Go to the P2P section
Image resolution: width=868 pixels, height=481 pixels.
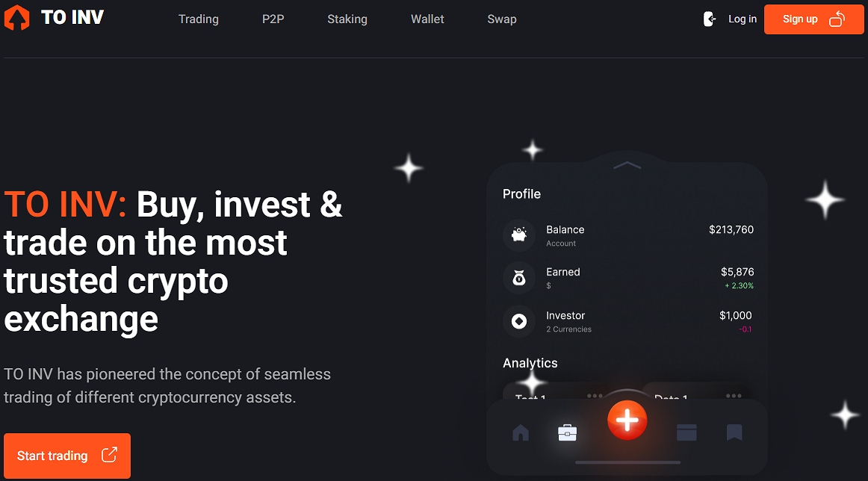pos(273,19)
